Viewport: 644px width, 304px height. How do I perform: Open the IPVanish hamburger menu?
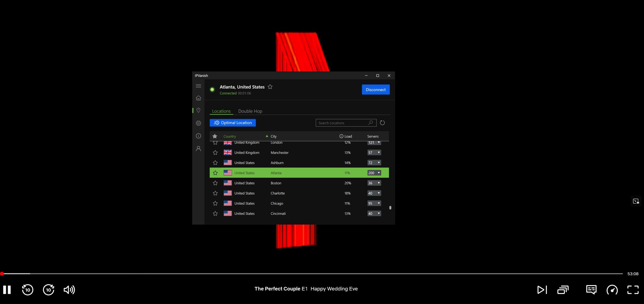point(198,86)
